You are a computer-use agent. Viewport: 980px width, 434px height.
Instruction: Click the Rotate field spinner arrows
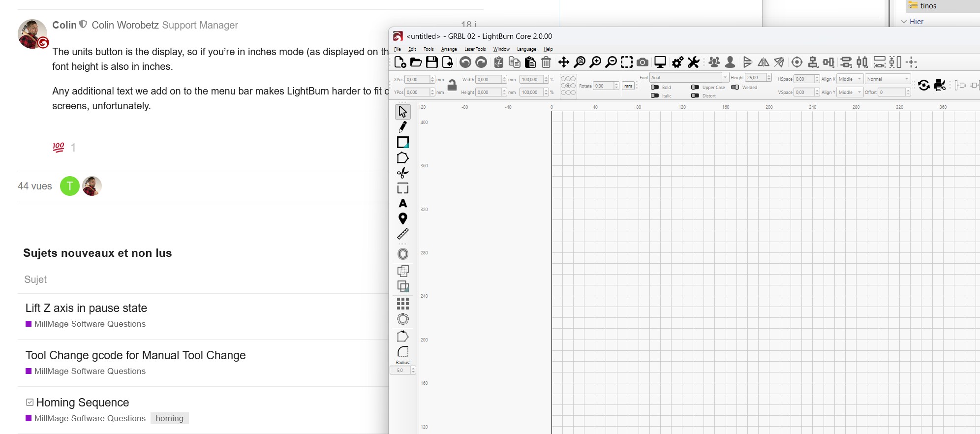tap(616, 86)
